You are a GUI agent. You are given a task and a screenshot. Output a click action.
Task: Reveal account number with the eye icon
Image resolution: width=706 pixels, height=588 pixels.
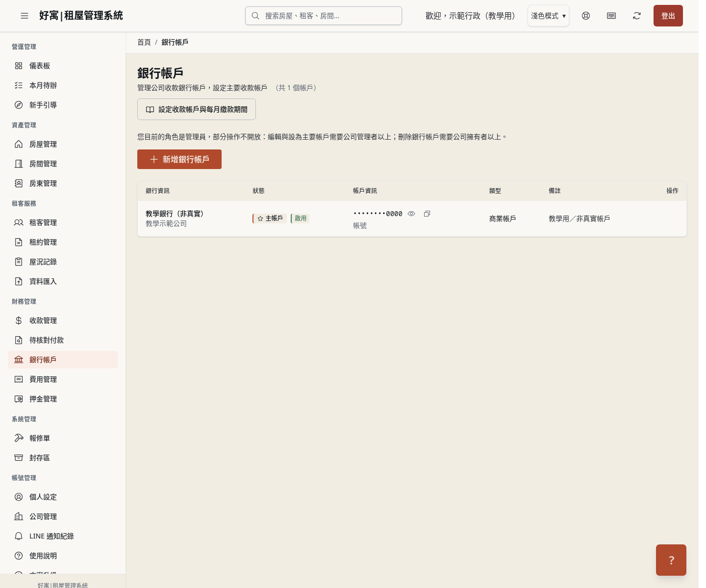[x=411, y=214]
